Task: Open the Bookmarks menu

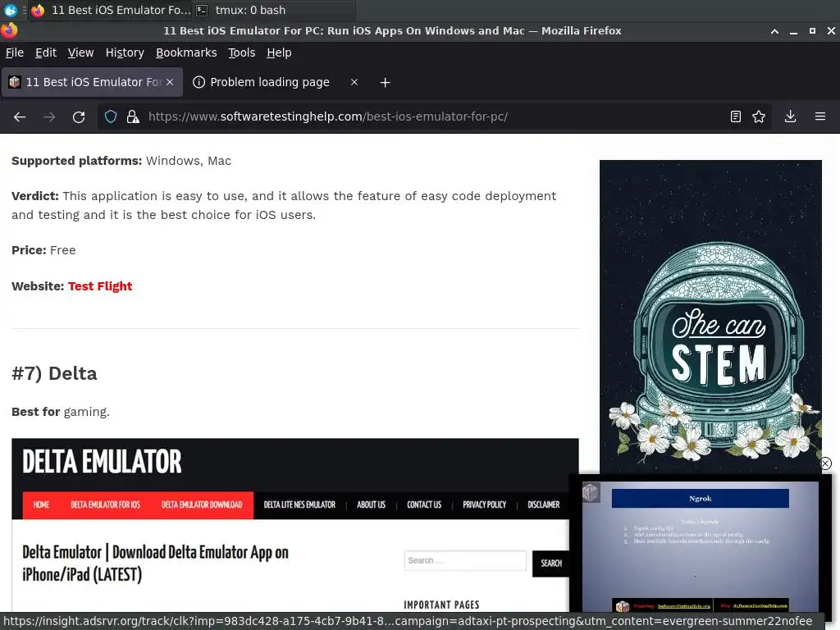Action: tap(186, 52)
